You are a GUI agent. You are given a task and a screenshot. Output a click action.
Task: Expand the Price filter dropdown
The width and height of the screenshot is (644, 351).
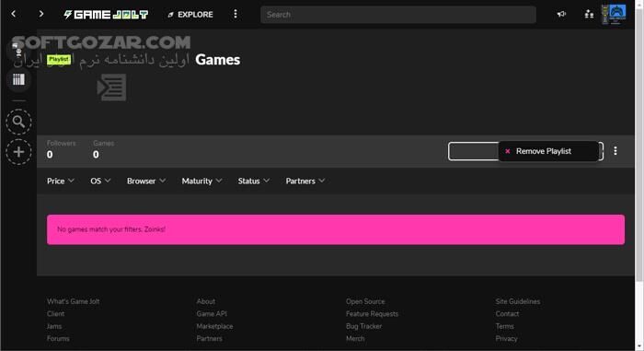[61, 181]
